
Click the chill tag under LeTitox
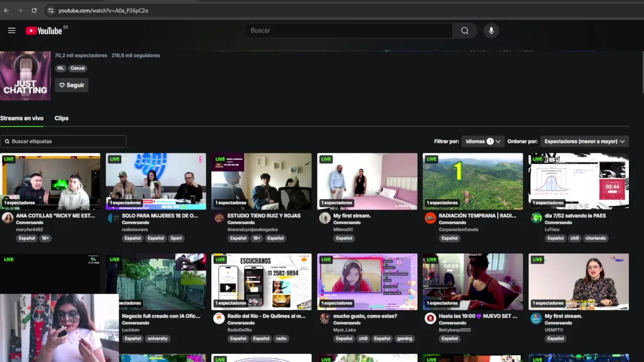click(x=575, y=238)
